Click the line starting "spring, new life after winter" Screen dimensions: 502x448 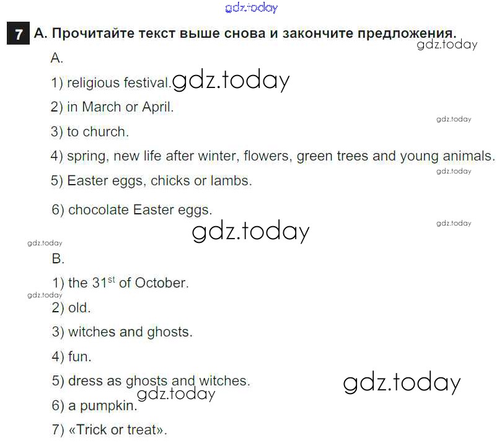tap(273, 156)
